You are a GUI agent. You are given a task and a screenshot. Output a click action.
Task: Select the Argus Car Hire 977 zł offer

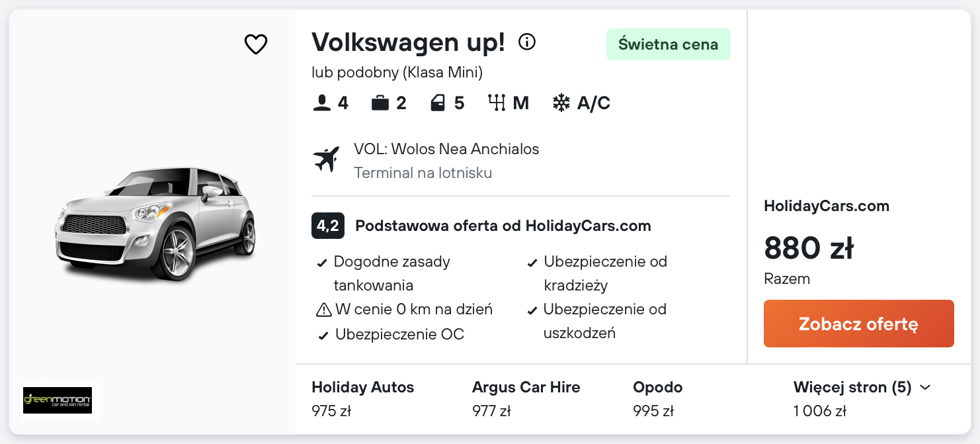tap(526, 398)
